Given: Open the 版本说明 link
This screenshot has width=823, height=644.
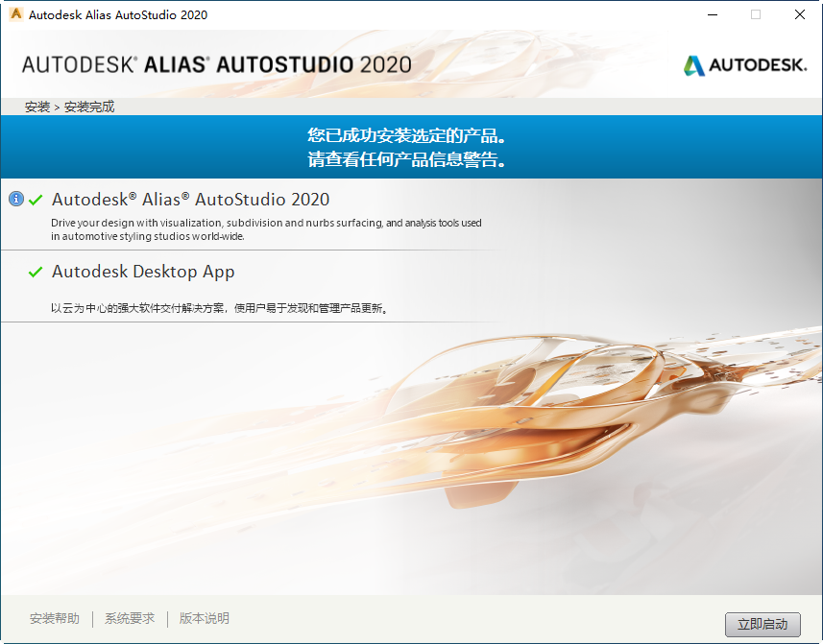Looking at the screenshot, I should pyautogui.click(x=205, y=618).
